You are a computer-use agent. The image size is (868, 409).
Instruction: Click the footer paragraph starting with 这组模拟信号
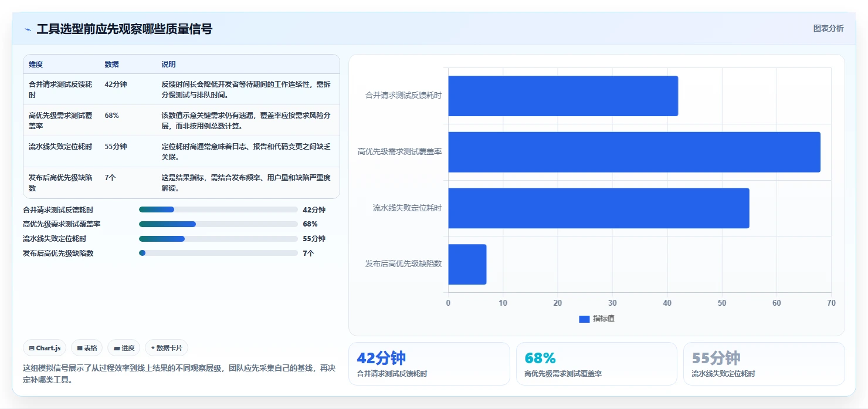pos(179,374)
